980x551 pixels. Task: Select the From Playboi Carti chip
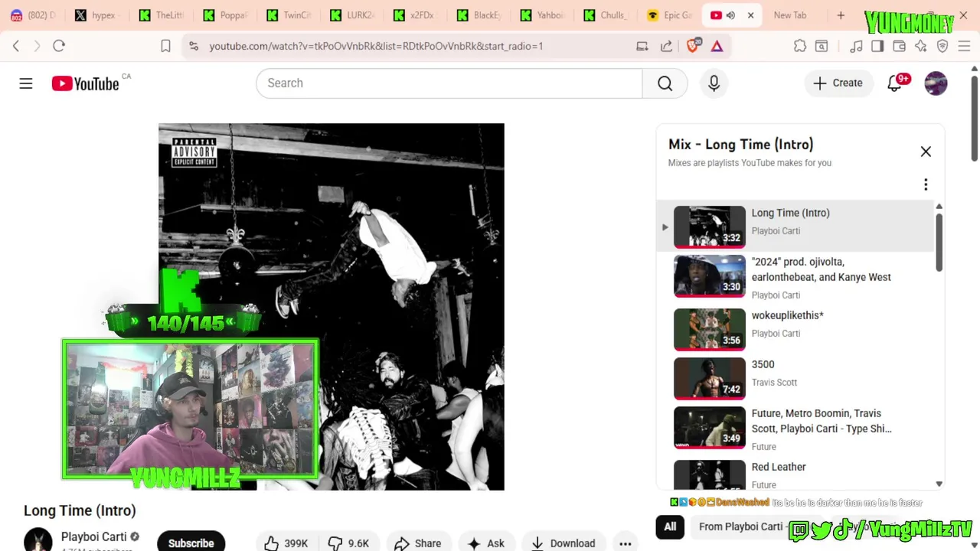740,527
